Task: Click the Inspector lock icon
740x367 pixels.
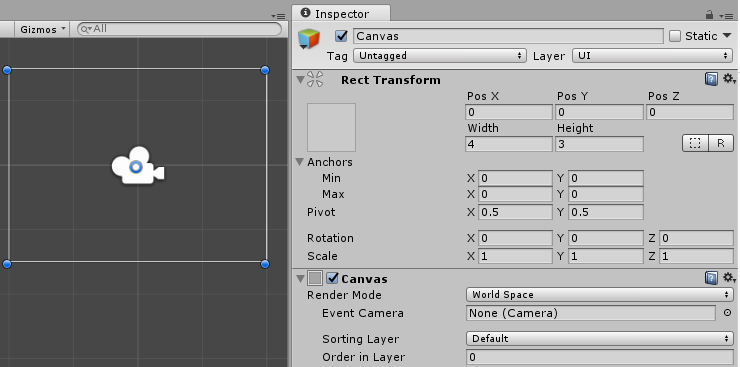Action: [709, 15]
